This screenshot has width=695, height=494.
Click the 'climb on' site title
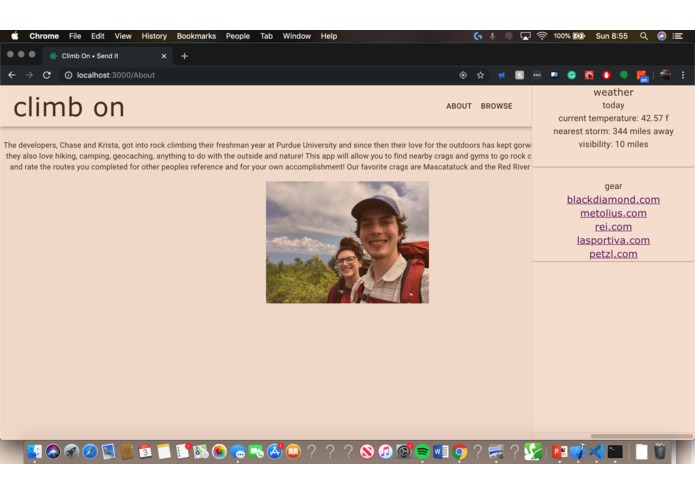pos(69,108)
